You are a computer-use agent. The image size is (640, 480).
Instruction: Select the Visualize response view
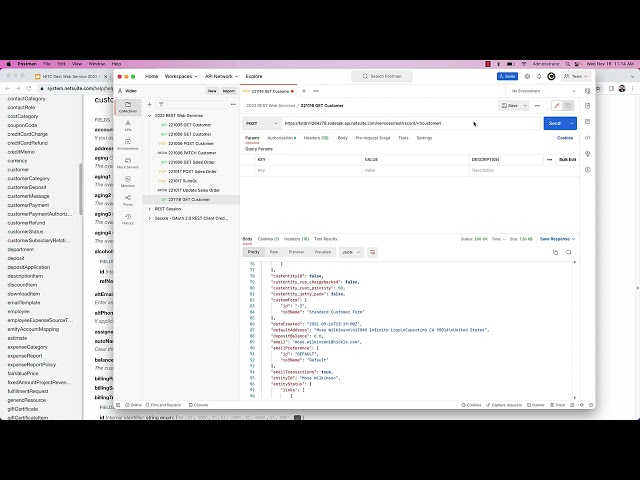pyautogui.click(x=322, y=252)
